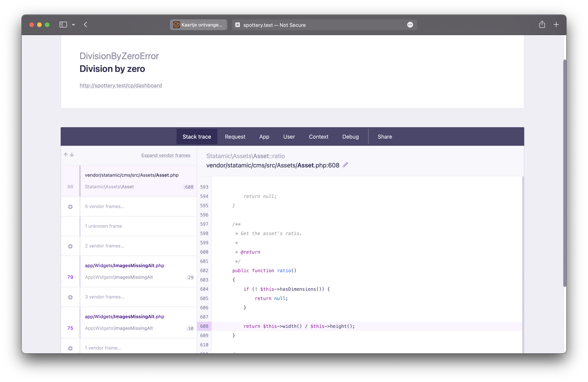This screenshot has width=588, height=382.
Task: Switch to the Share tab
Action: click(384, 136)
